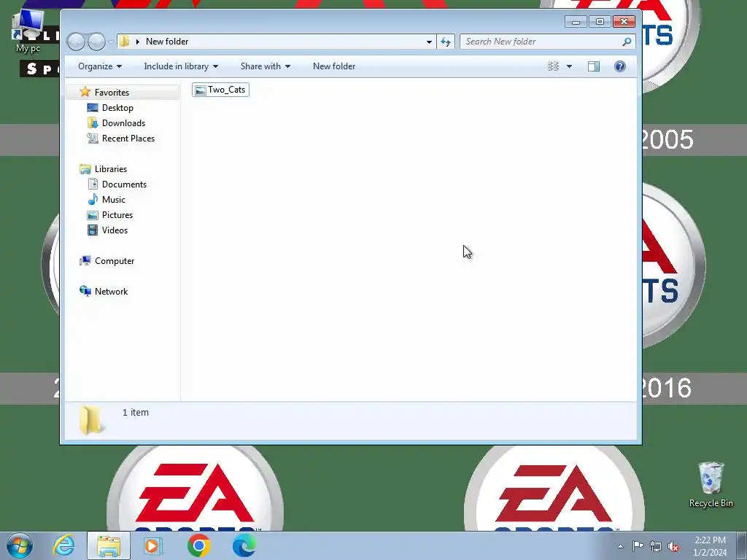
Task: Click the Change your view icon
Action: click(553, 66)
